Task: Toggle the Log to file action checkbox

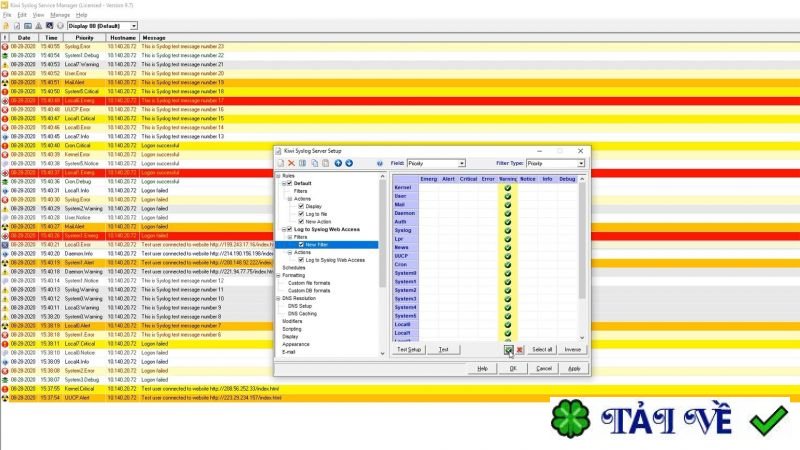Action: point(301,214)
